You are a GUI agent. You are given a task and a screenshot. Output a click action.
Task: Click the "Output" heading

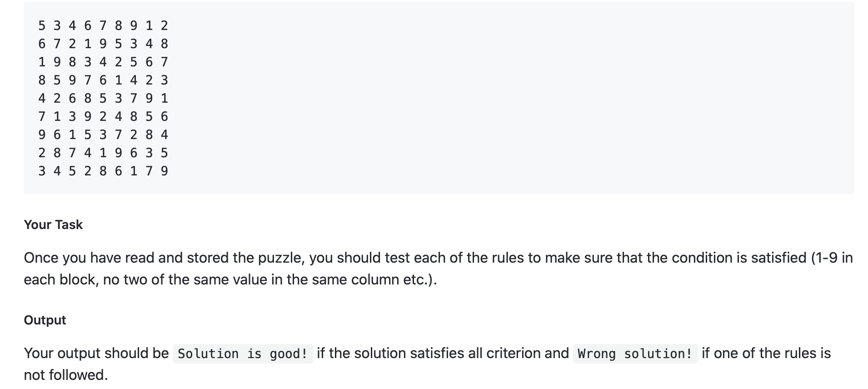45,320
